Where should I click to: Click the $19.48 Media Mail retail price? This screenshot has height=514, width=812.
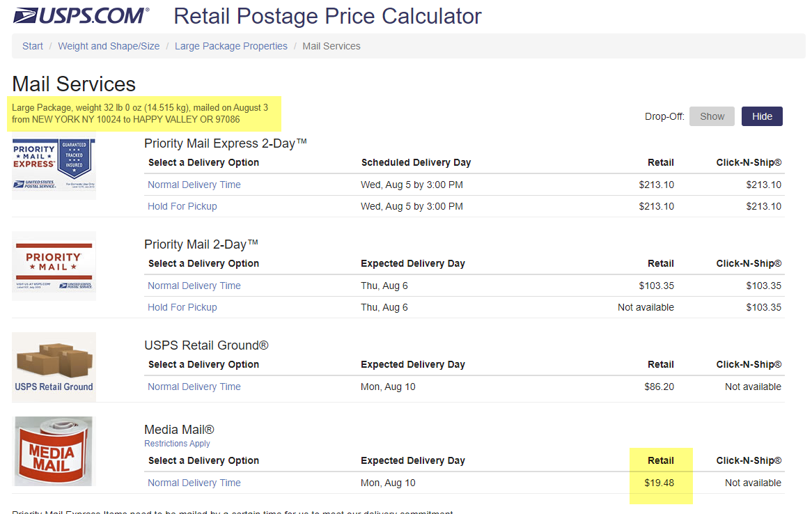coord(659,483)
